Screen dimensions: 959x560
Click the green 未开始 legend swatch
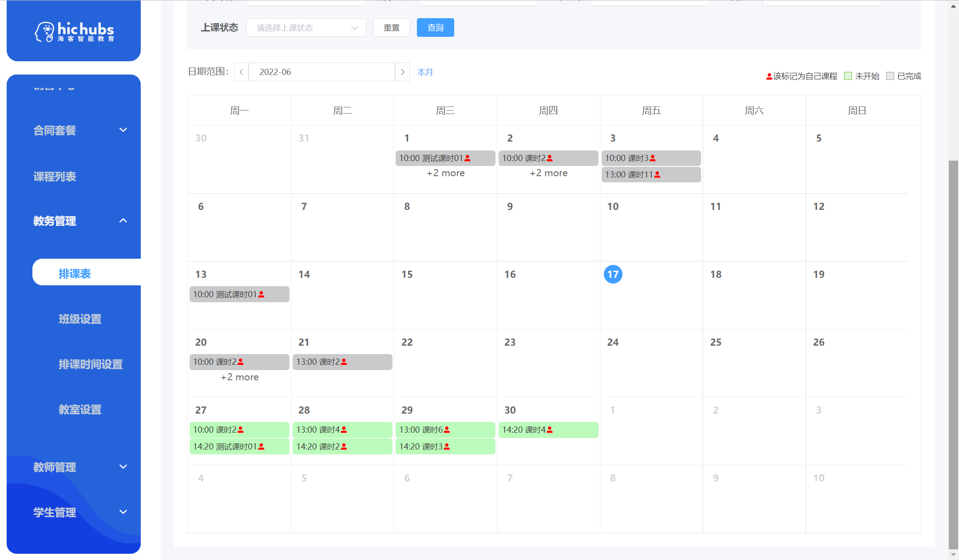[x=848, y=76]
